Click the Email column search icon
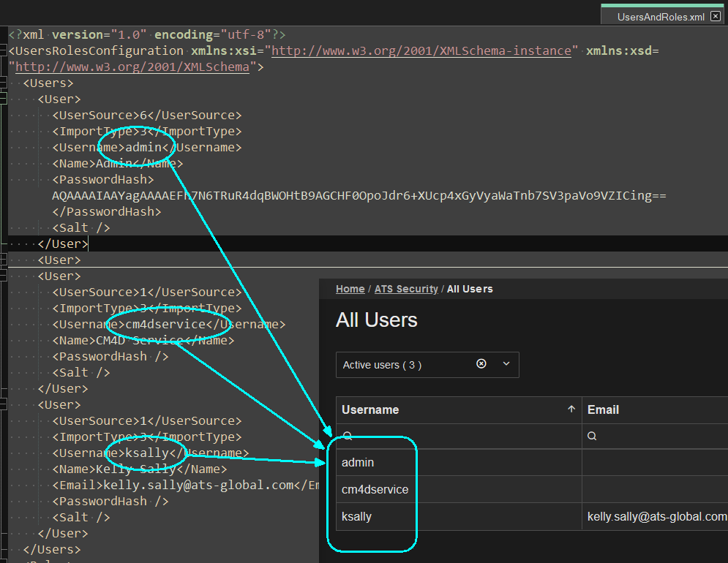The height and width of the screenshot is (563, 728). 592,436
